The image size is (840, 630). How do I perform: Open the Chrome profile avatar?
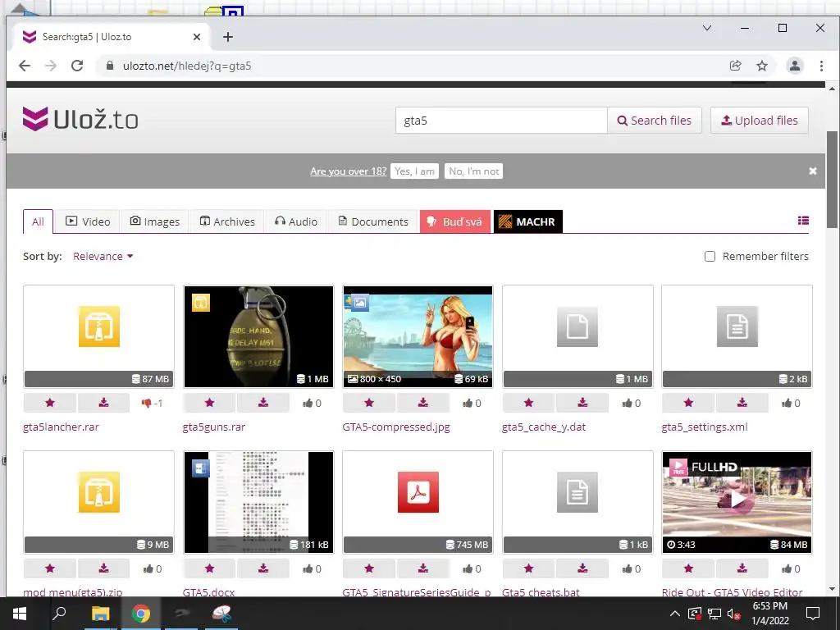(794, 66)
